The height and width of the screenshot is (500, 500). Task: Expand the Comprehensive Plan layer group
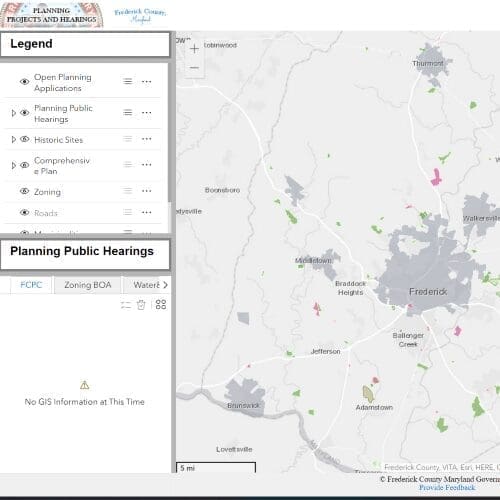point(13,165)
